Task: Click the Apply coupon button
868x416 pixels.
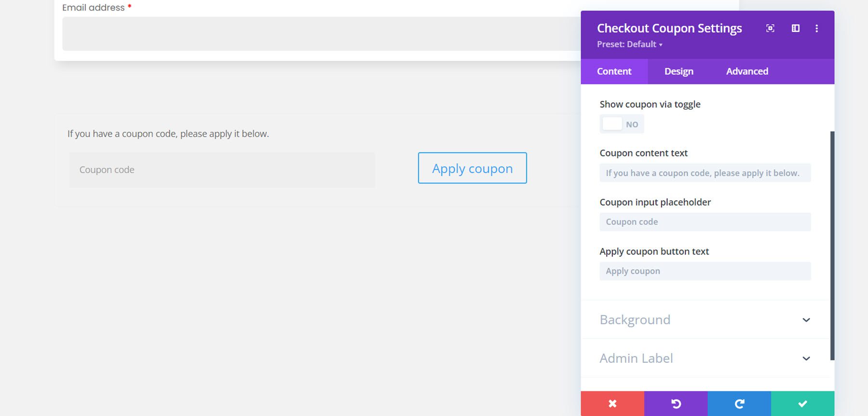Action: click(472, 168)
